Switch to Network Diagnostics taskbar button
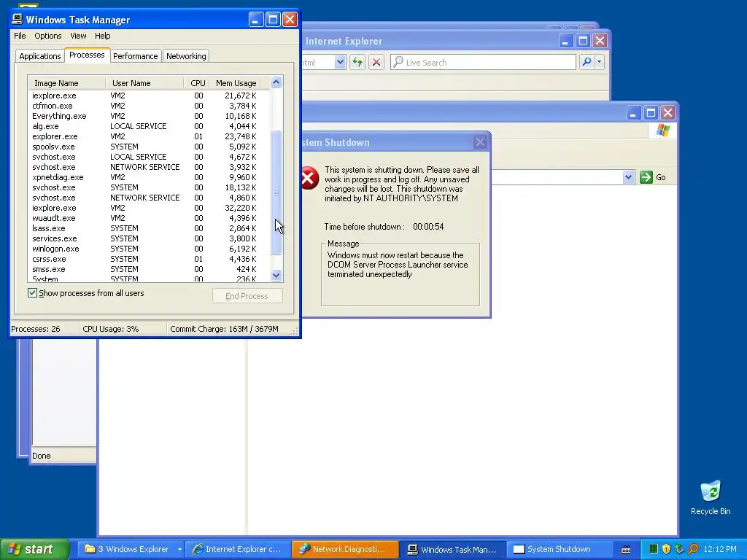 [345, 550]
